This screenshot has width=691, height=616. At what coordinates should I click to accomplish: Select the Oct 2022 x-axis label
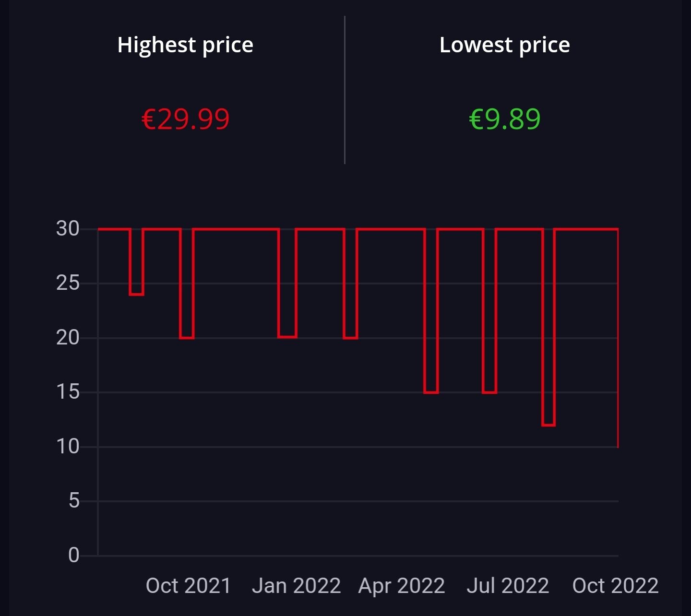tap(615, 586)
